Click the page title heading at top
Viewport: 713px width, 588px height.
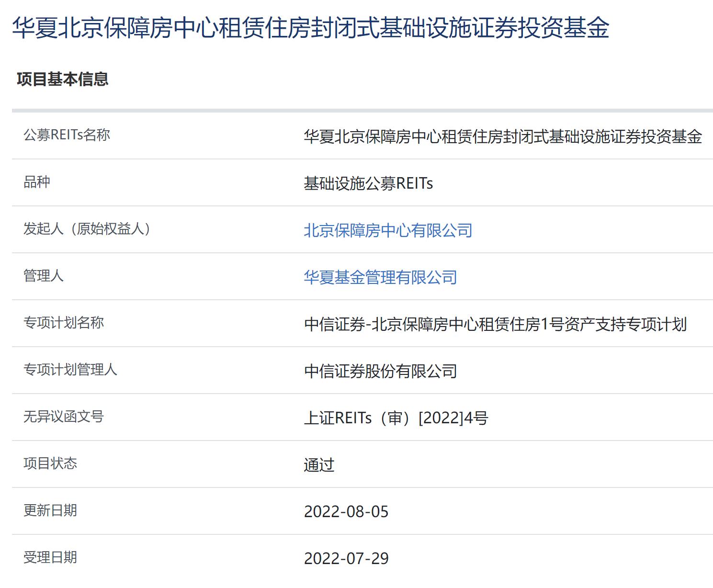[310, 27]
